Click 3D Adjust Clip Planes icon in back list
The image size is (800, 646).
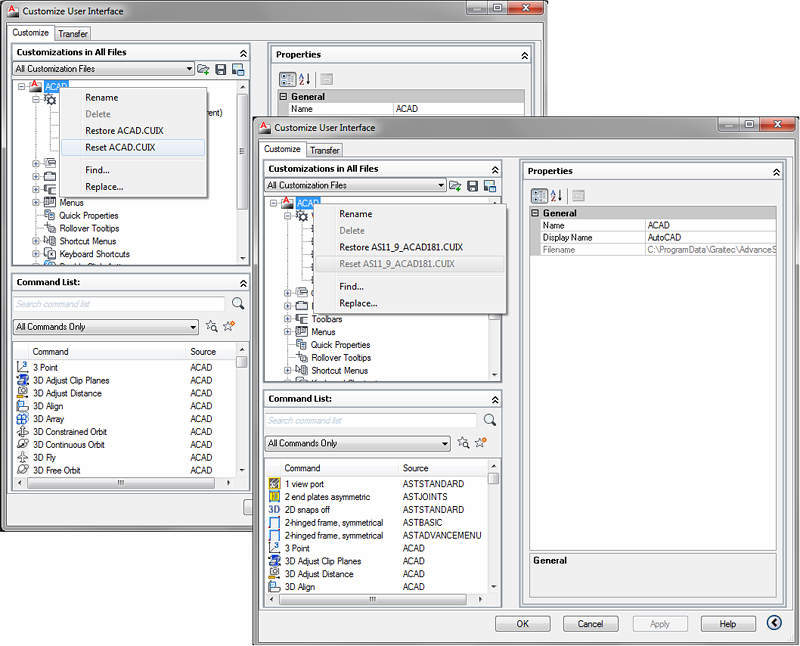[x=22, y=380]
